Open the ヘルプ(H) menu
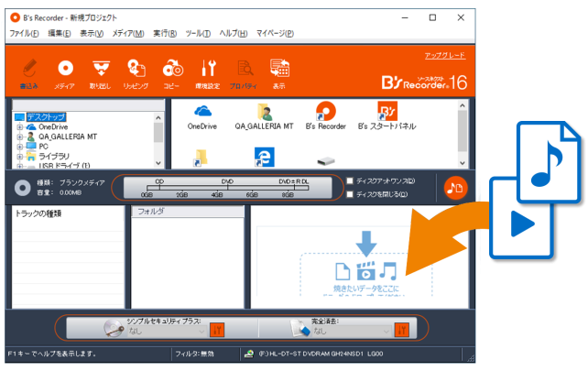 (234, 33)
